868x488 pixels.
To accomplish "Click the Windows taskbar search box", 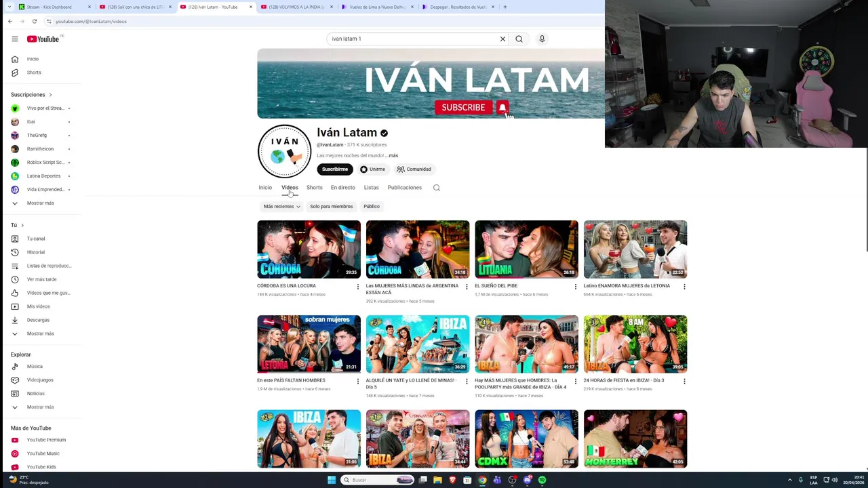I will [378, 480].
